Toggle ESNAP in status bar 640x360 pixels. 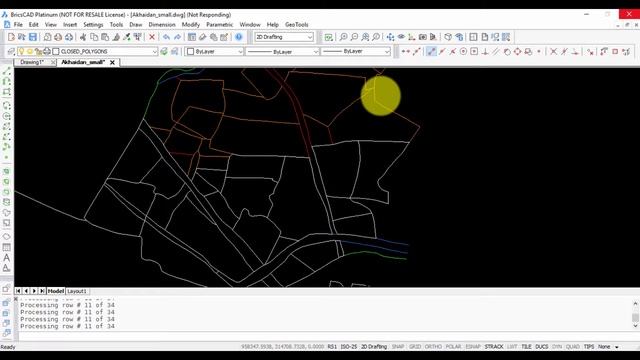[473, 347]
